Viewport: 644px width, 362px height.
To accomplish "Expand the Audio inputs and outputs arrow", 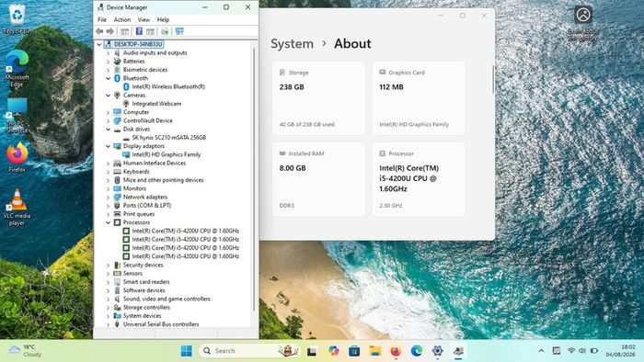I will [108, 53].
